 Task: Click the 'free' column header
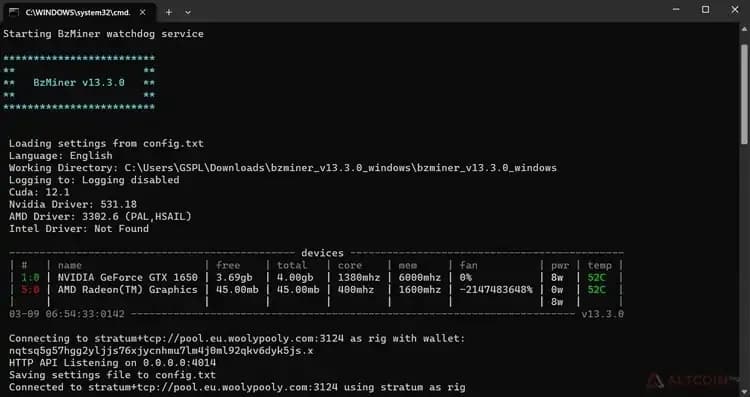(x=228, y=265)
